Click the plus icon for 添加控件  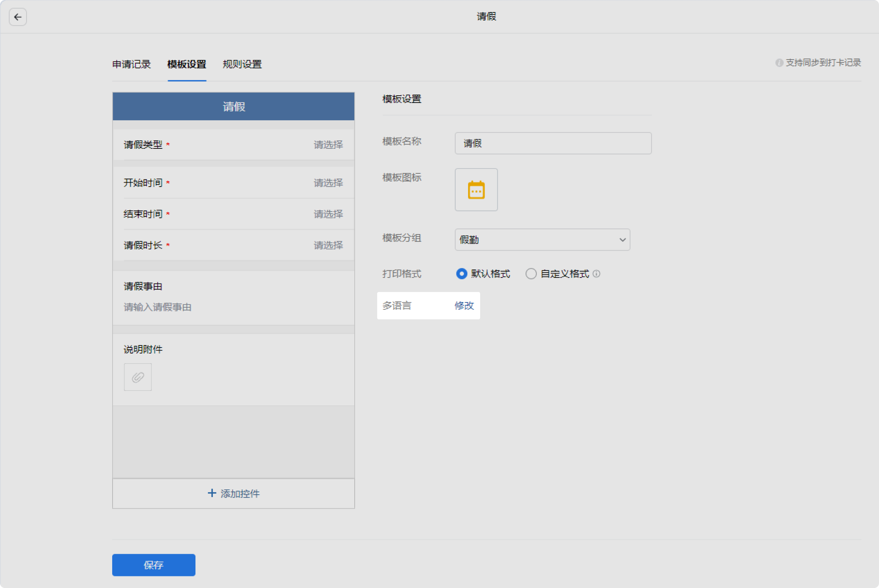coord(212,493)
